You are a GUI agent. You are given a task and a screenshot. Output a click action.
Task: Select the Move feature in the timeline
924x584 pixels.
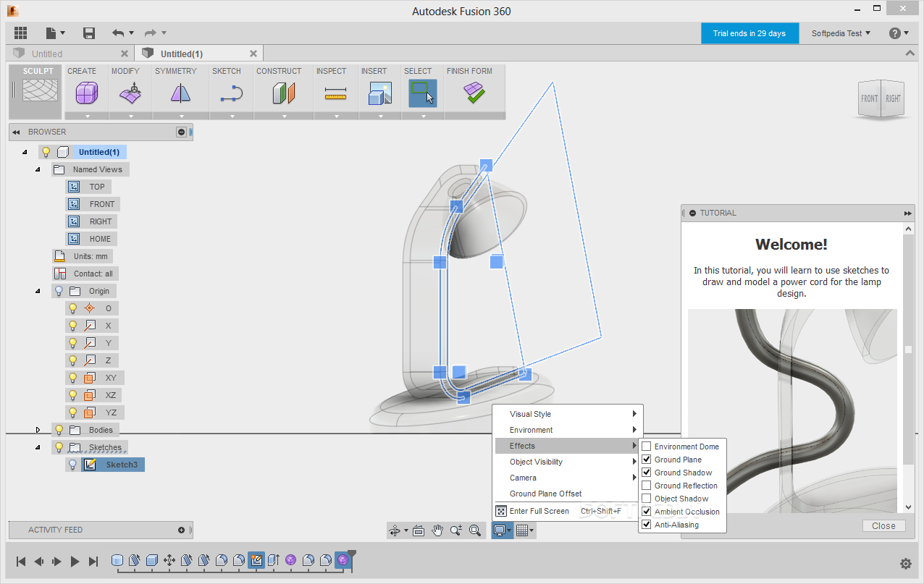point(169,560)
